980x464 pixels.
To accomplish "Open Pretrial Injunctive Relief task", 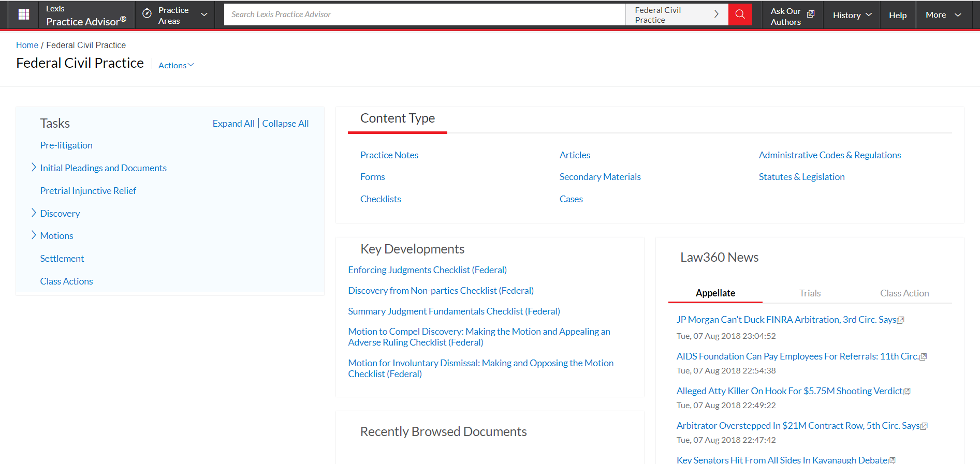I will coord(88,191).
